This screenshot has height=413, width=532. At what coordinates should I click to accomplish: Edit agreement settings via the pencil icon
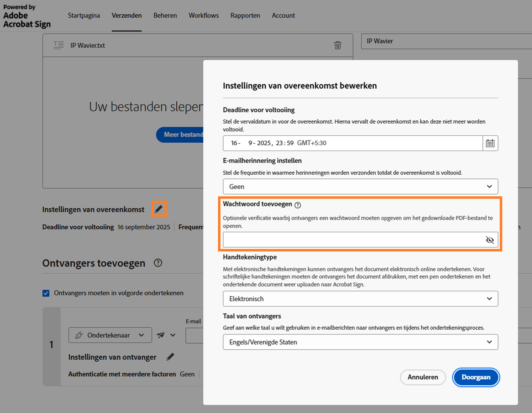click(x=159, y=209)
